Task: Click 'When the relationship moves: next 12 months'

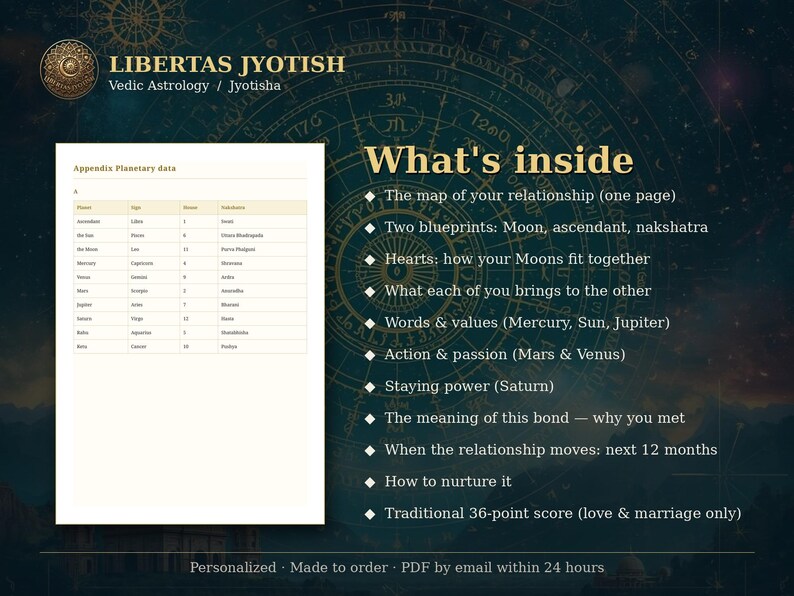Action: [551, 450]
